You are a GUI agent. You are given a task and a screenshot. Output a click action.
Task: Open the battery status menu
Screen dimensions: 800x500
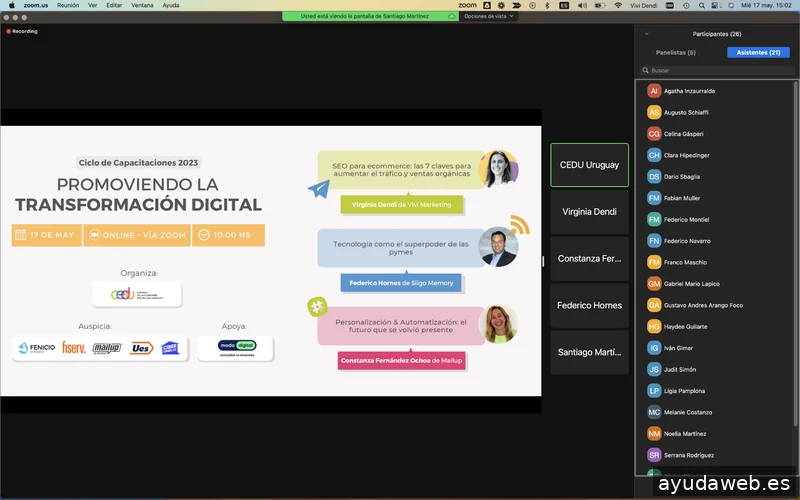coord(600,5)
